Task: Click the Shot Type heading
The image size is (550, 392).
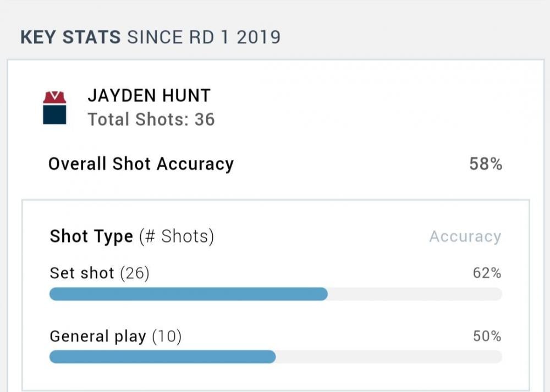Action: (91, 236)
